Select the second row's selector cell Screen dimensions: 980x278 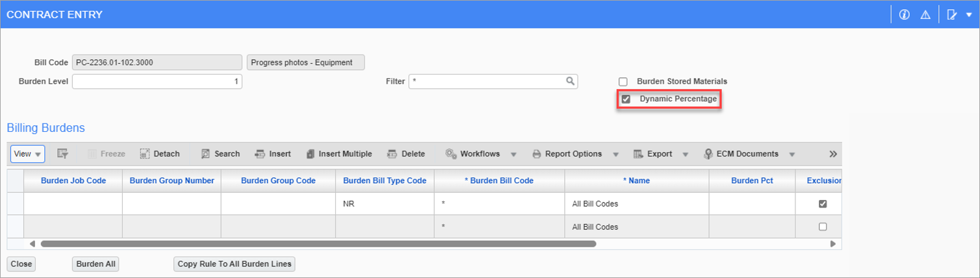[x=16, y=227]
